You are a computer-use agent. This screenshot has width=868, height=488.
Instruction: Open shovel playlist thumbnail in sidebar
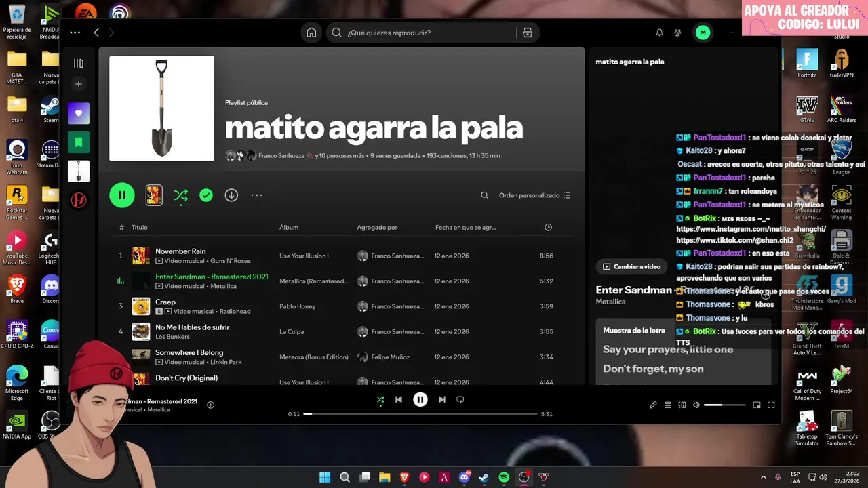click(x=79, y=171)
